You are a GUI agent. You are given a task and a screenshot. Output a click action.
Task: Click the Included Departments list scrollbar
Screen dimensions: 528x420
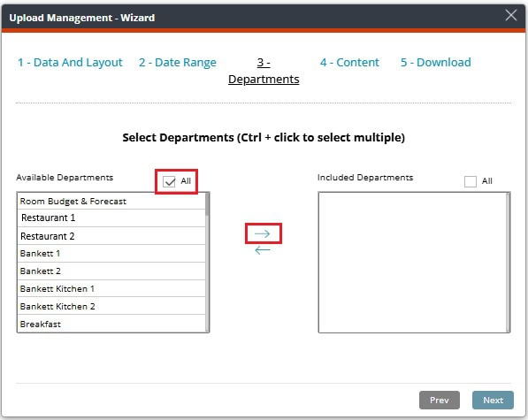508,263
